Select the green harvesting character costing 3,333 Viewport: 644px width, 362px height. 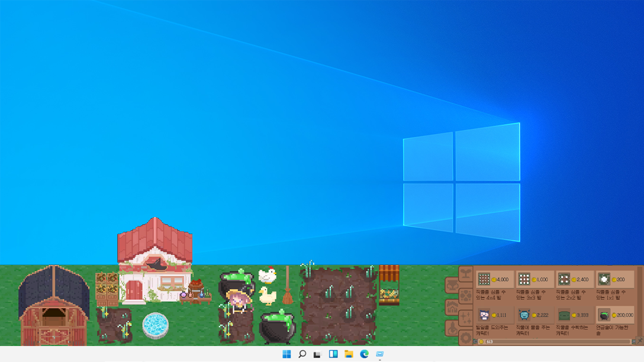point(575,315)
